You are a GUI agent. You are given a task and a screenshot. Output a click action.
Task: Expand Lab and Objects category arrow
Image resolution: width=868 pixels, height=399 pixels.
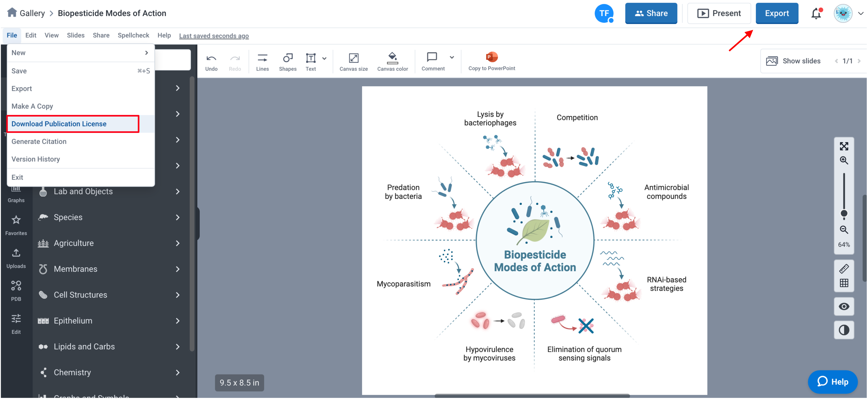click(178, 192)
